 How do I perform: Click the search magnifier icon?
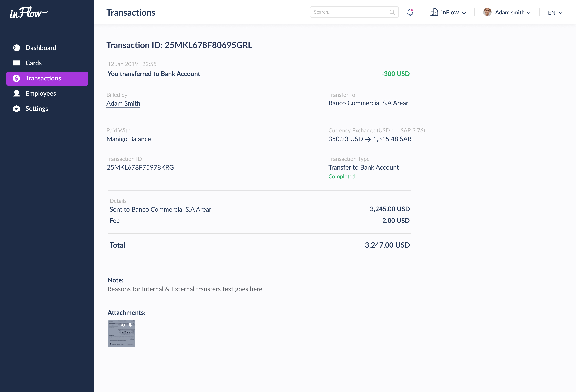(x=392, y=12)
